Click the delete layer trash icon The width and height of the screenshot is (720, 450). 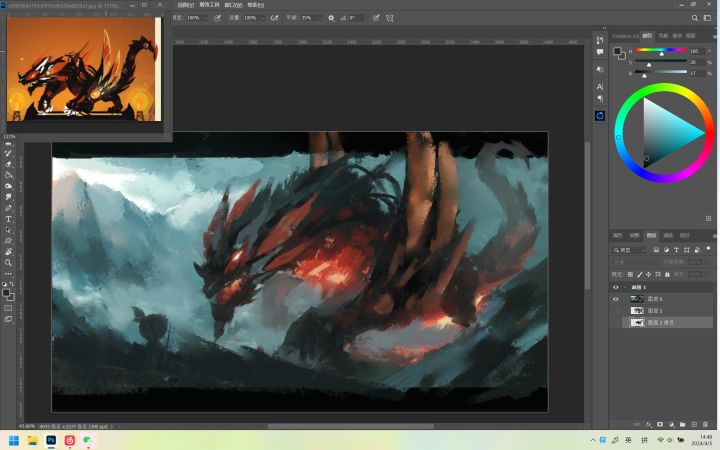[x=706, y=424]
